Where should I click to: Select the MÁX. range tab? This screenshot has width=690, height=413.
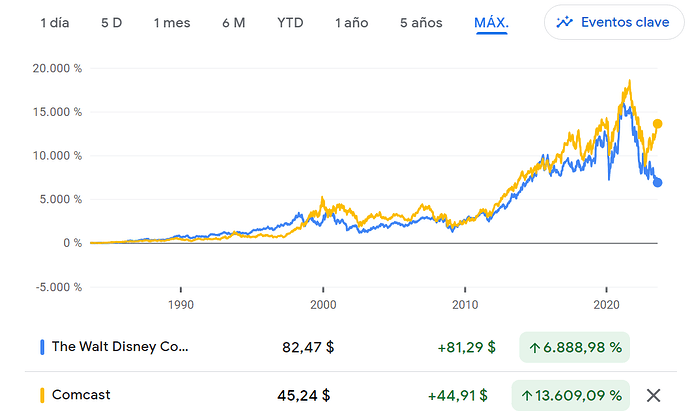(491, 22)
